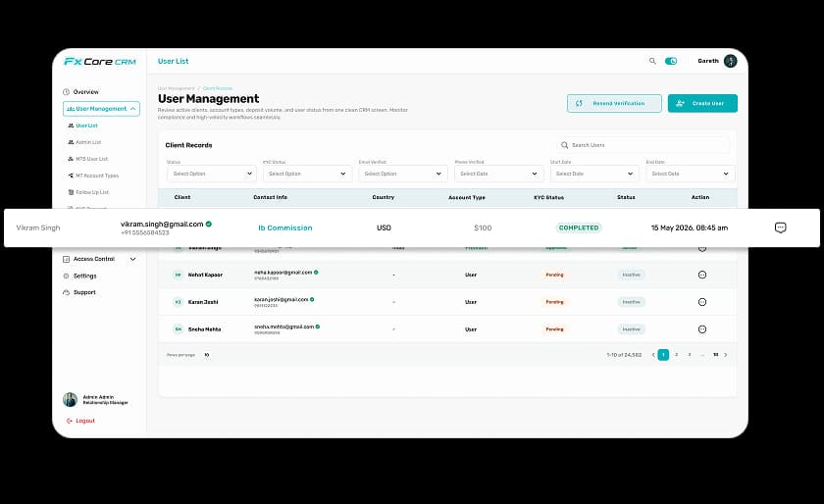
Task: Click the Client Records breadcrumb link
Action: point(218,88)
